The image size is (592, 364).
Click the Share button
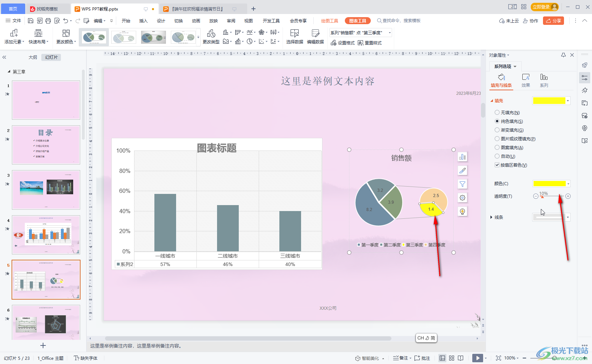(x=553, y=21)
